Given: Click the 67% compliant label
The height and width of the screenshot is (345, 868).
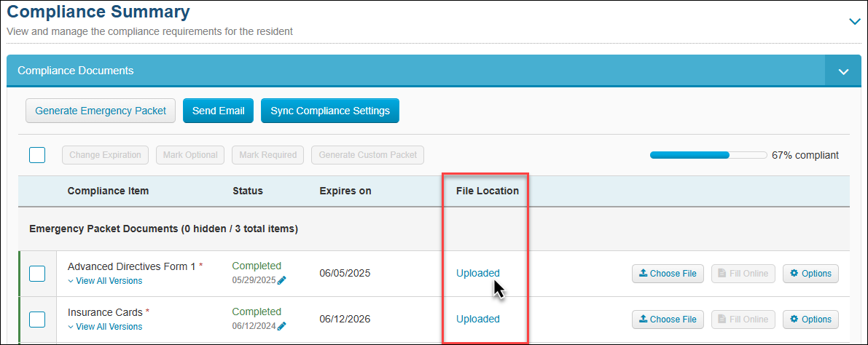Looking at the screenshot, I should pyautogui.click(x=805, y=155).
